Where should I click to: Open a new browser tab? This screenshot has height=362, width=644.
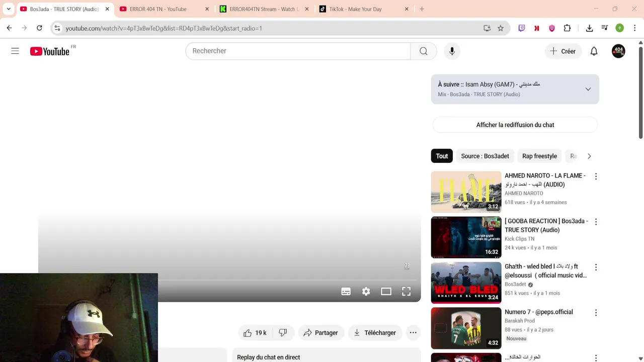coord(422,9)
